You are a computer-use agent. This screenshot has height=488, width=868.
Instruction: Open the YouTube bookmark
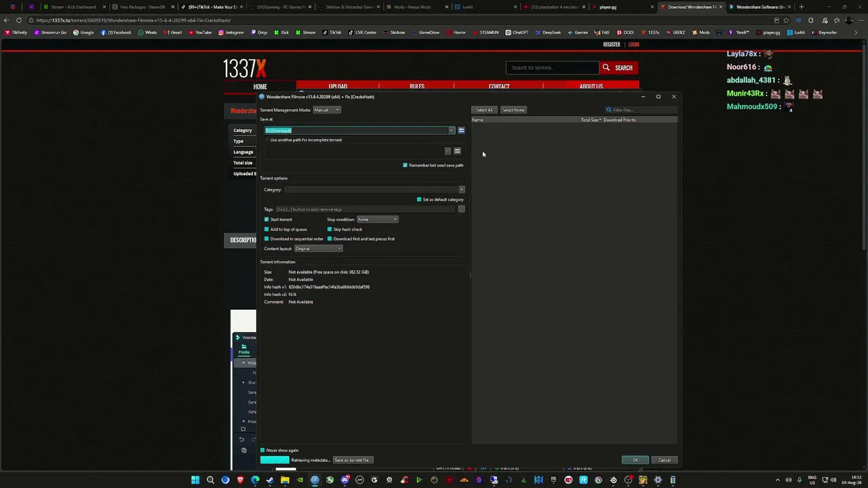[x=200, y=33]
